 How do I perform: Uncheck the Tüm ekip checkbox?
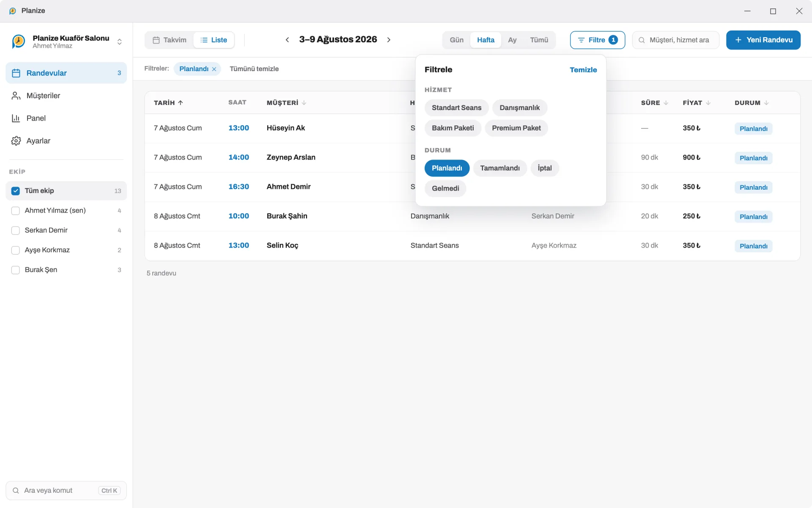pyautogui.click(x=16, y=191)
